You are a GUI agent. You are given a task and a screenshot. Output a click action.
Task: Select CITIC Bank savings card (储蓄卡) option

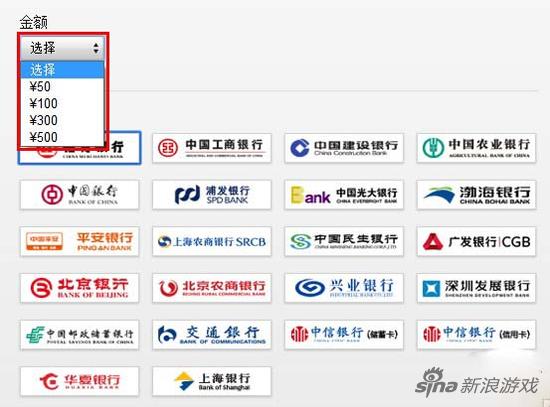[x=344, y=335]
